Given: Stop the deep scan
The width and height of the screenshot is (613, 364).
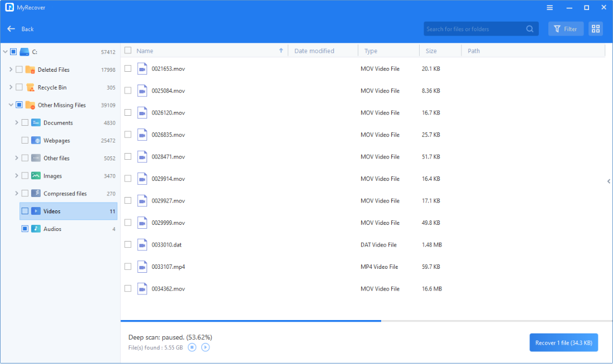Looking at the screenshot, I should point(192,347).
